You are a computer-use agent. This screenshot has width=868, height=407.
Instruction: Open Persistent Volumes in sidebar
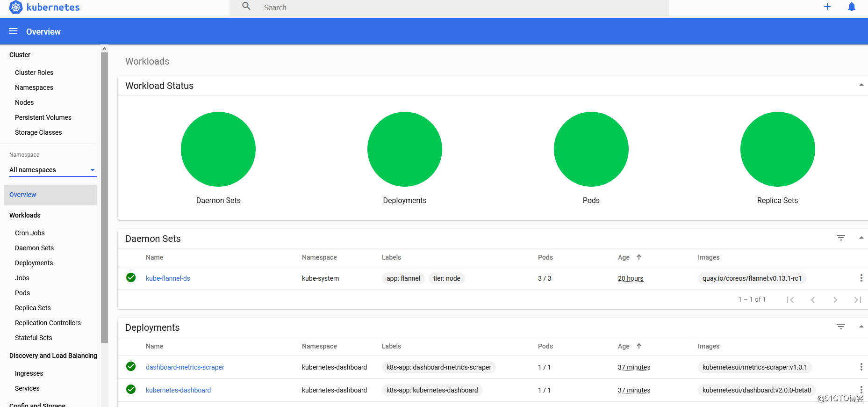coord(43,117)
